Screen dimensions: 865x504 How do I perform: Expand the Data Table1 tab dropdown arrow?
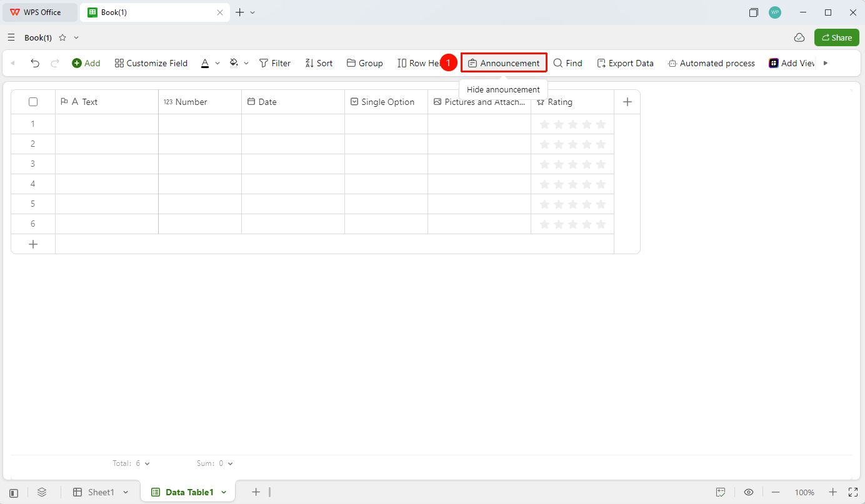(x=224, y=492)
